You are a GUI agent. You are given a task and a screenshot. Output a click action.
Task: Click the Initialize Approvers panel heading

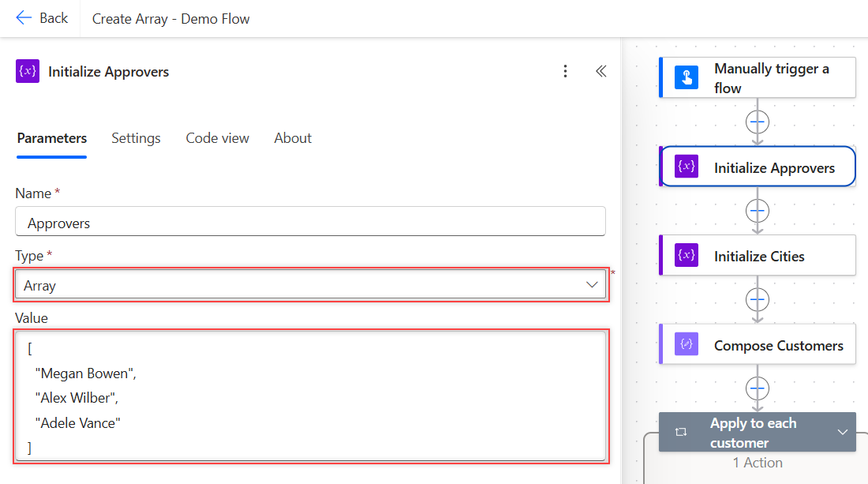[x=109, y=71]
